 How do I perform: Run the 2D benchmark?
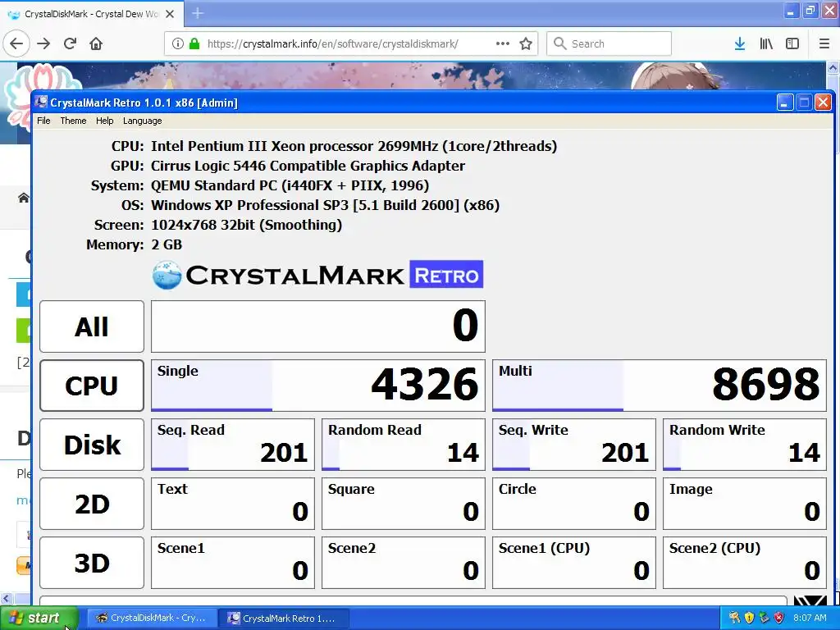(92, 504)
